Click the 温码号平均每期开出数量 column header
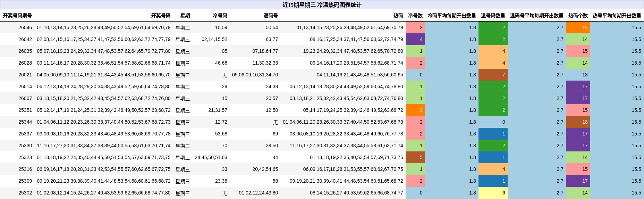Screen dimensions: 644x199 pyautogui.click(x=537, y=16)
